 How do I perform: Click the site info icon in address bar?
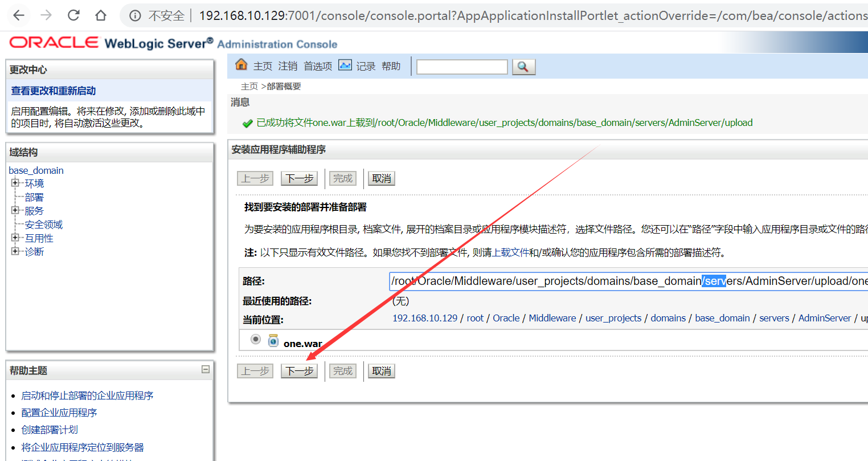click(135, 16)
